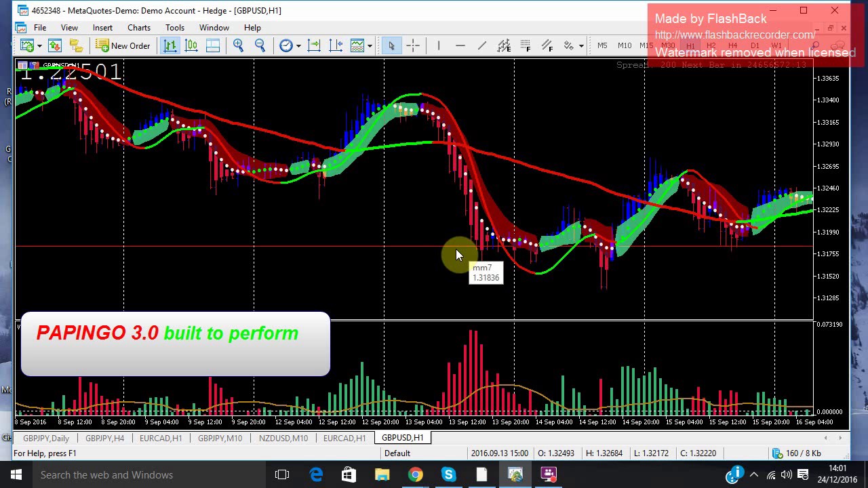Draw a horizontal line tool

[x=460, y=45]
